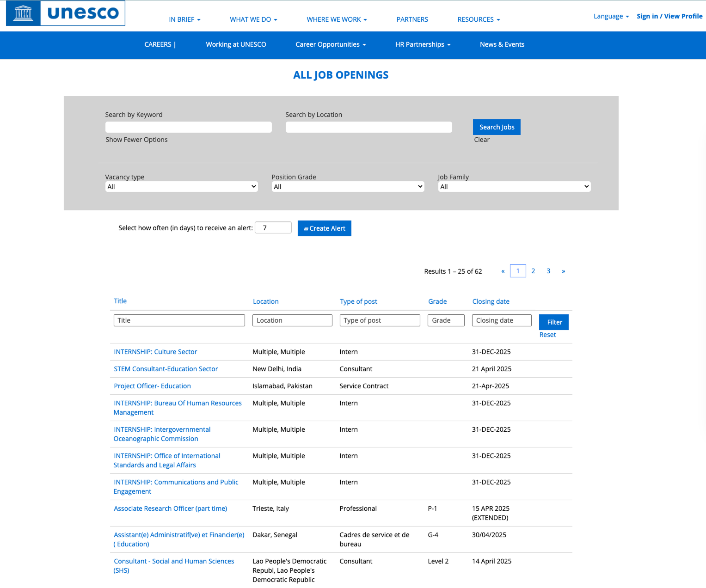Click 'Results 1 – 25 of 62' text

(453, 271)
